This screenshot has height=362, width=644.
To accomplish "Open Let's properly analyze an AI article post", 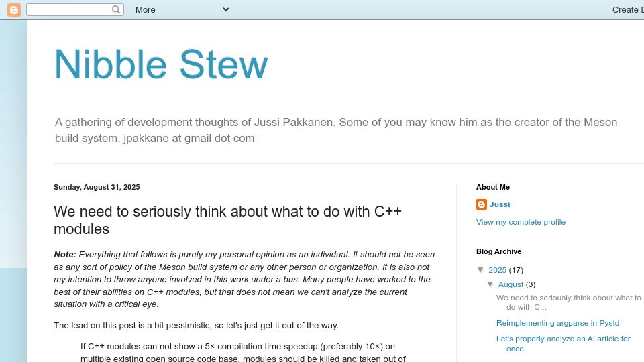I will click(563, 343).
